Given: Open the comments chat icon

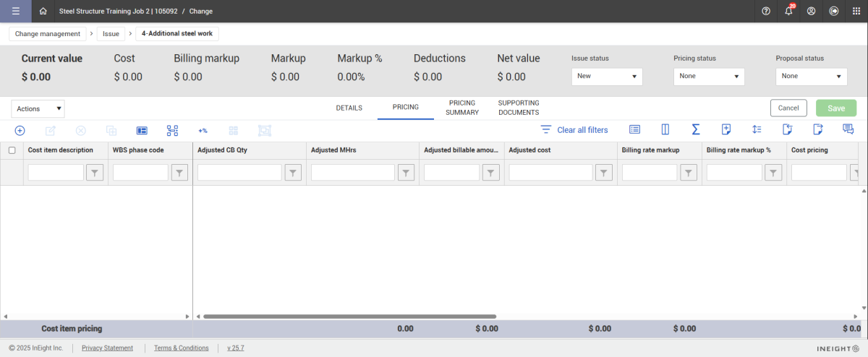Looking at the screenshot, I should [848, 129].
